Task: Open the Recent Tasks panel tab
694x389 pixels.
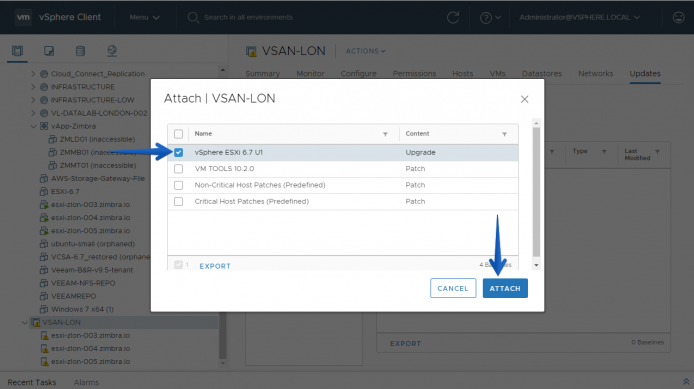Action: [32, 382]
